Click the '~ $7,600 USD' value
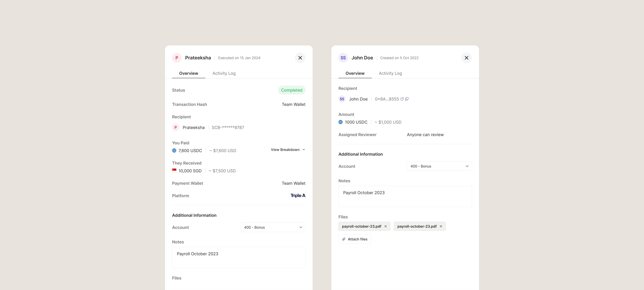The image size is (644, 290). [x=223, y=151]
